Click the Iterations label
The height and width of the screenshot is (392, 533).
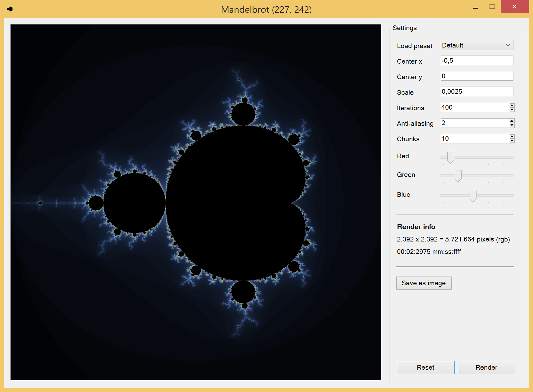tap(410, 108)
